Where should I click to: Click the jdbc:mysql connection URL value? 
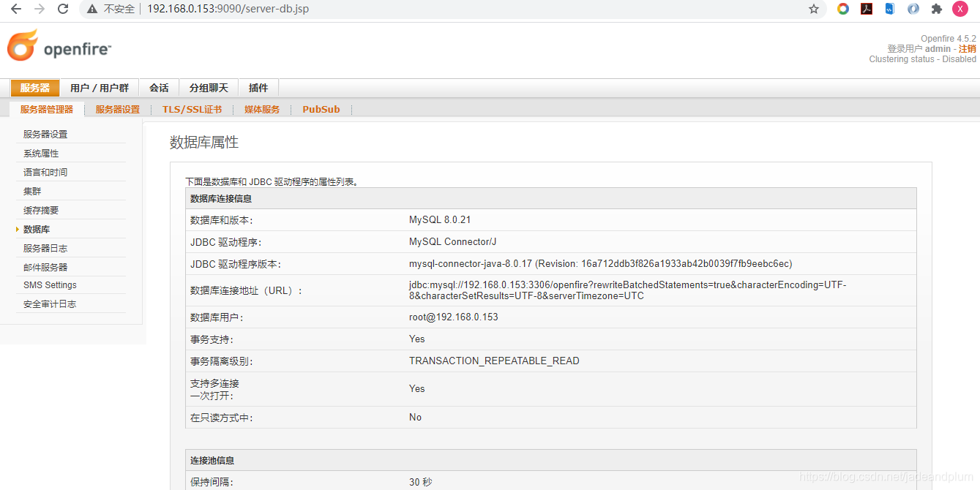[x=628, y=290]
